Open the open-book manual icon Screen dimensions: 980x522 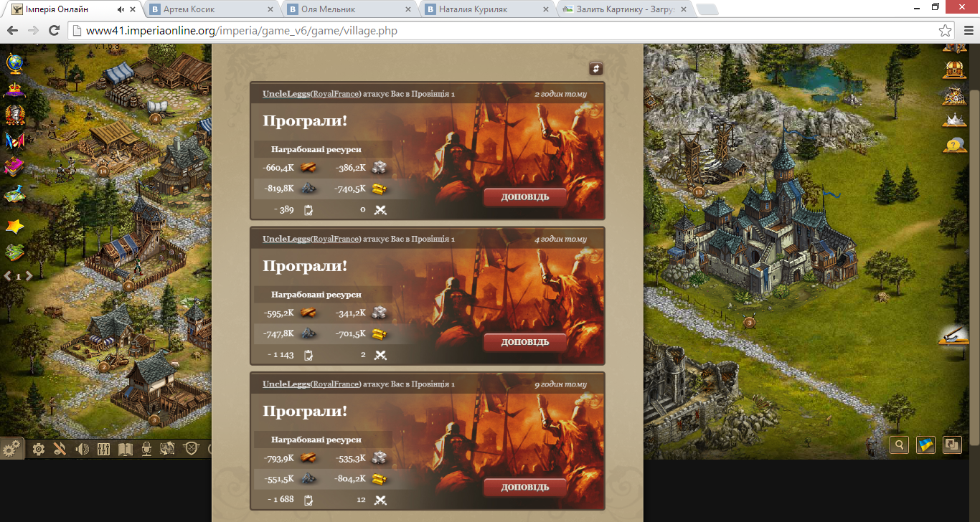[x=125, y=449]
